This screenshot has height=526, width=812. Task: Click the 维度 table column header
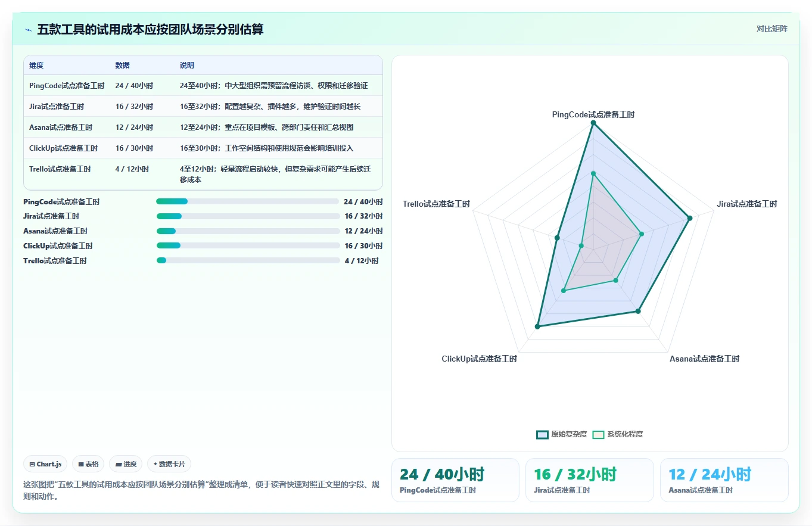(36, 66)
